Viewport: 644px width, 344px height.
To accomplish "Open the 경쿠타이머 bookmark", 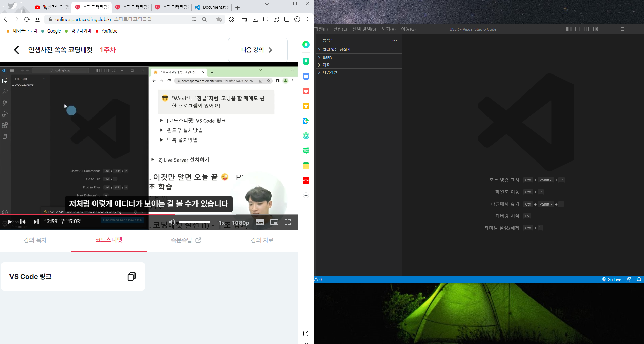I will 78,31.
